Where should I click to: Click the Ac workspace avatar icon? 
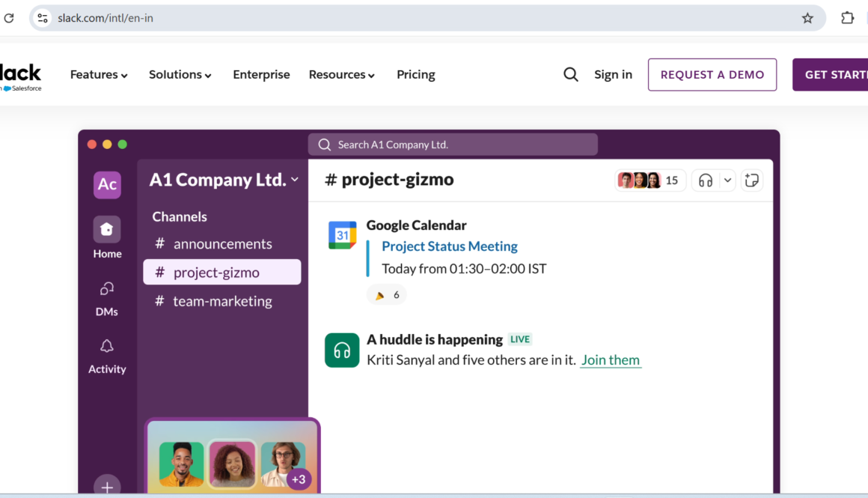point(107,184)
